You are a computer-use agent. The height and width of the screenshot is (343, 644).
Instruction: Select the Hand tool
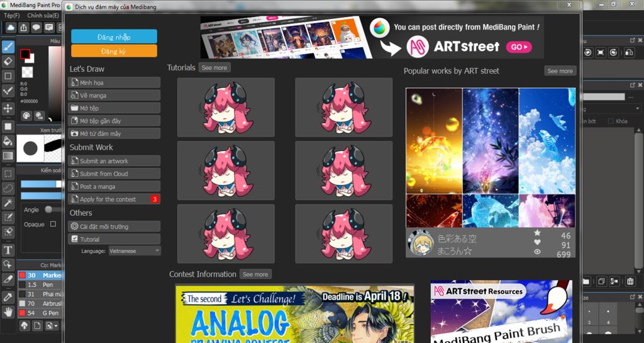[8, 312]
